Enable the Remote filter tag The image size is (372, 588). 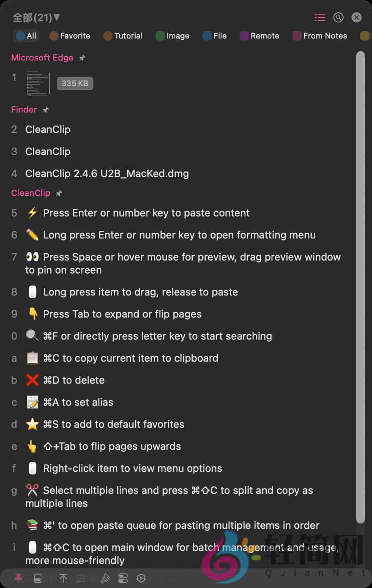click(259, 36)
